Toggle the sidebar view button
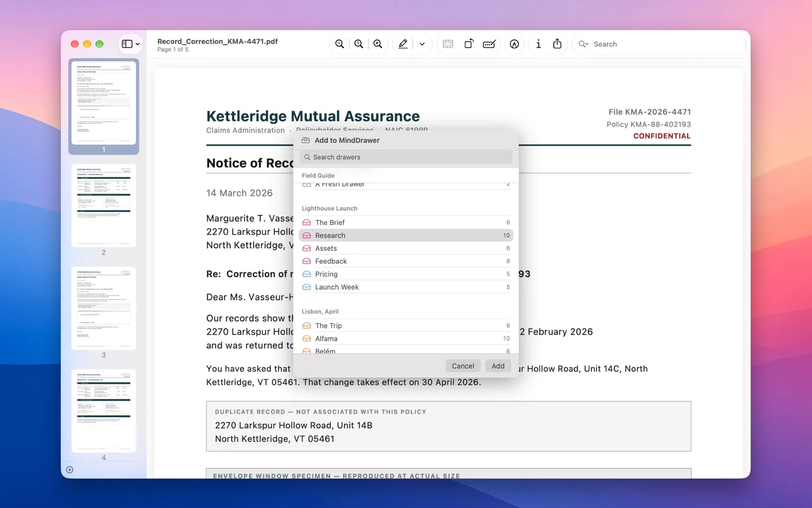The width and height of the screenshot is (812, 508). click(127, 44)
